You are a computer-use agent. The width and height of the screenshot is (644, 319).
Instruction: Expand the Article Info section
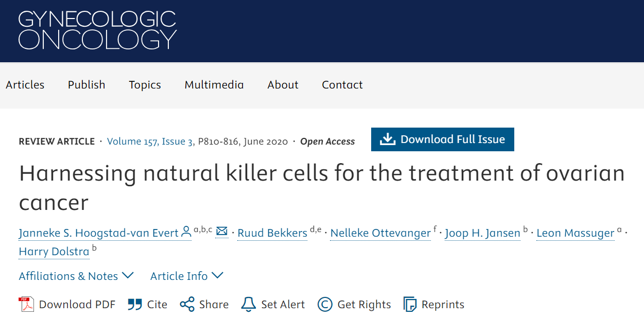coord(186,276)
